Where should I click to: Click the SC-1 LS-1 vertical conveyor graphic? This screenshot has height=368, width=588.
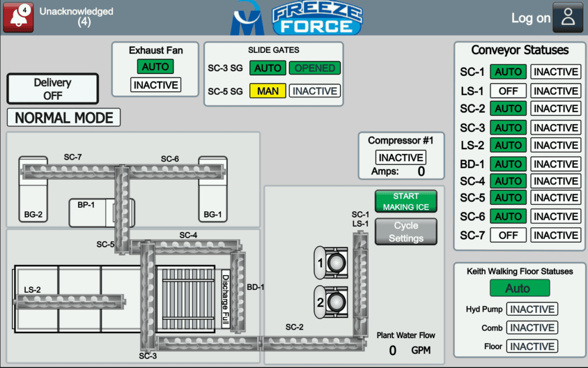tap(361, 284)
